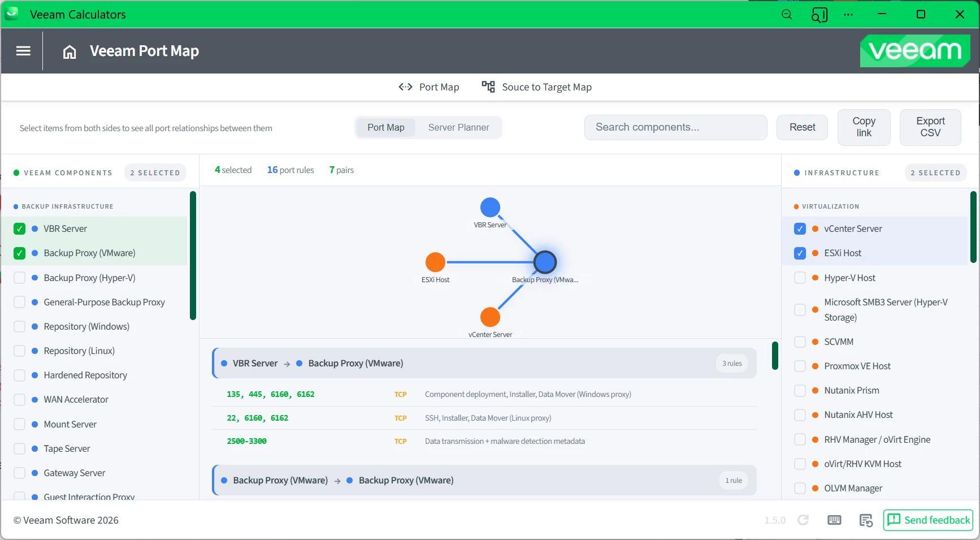Switch to Port Map view toggle
The image size is (980, 540).
(x=386, y=128)
